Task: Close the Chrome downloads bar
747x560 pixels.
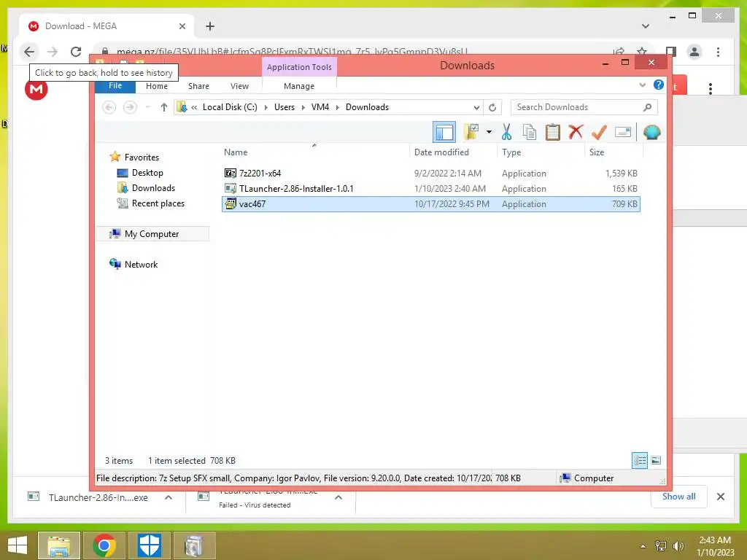Action: (x=720, y=497)
